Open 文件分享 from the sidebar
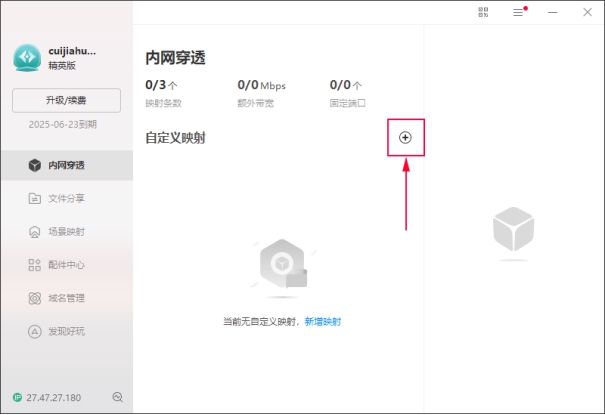 (x=66, y=198)
